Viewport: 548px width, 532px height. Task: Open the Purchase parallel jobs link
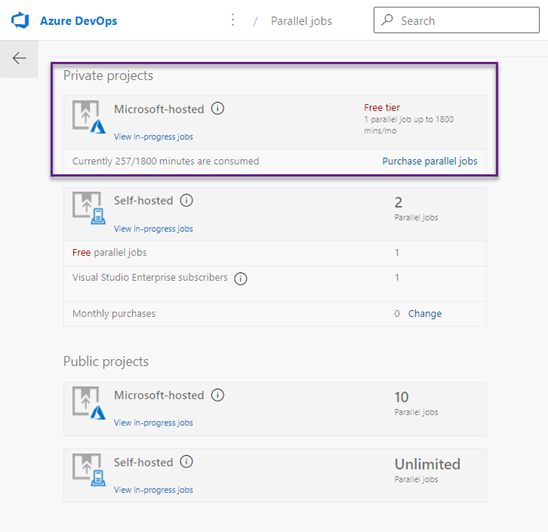430,161
